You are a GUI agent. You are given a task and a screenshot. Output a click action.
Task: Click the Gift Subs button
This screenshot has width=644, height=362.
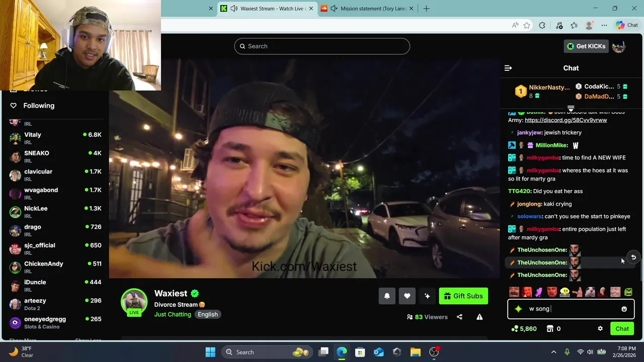coord(463,296)
